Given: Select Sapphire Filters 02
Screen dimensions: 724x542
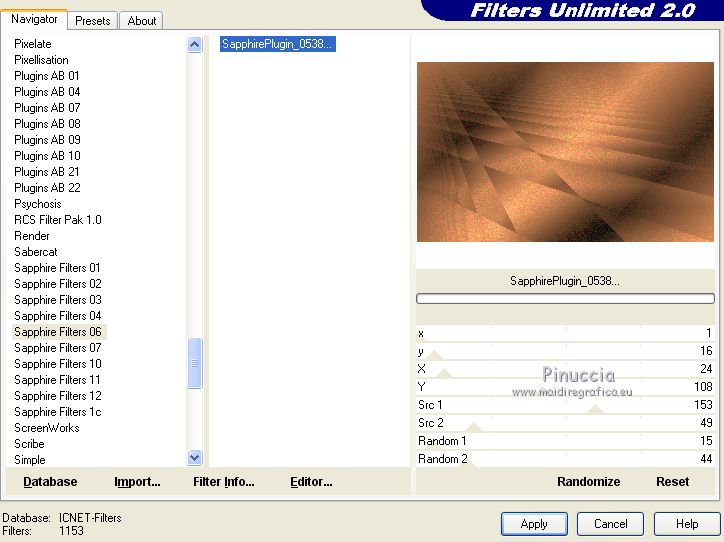Looking at the screenshot, I should click(58, 284).
